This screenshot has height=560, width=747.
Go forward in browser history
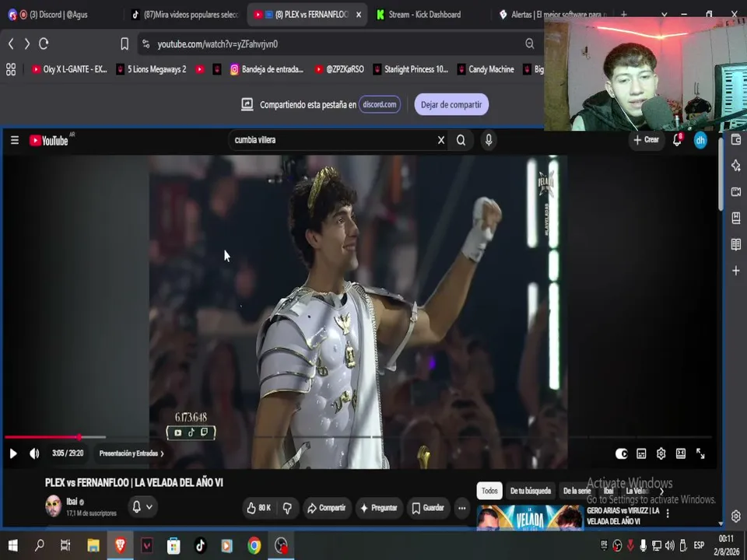tap(27, 44)
